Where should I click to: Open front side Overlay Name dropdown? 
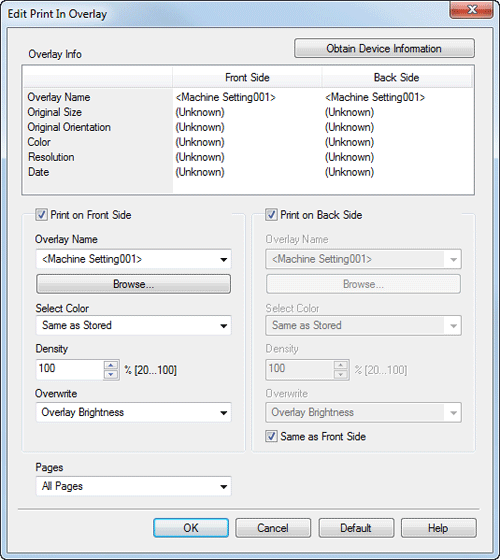[x=133, y=259]
